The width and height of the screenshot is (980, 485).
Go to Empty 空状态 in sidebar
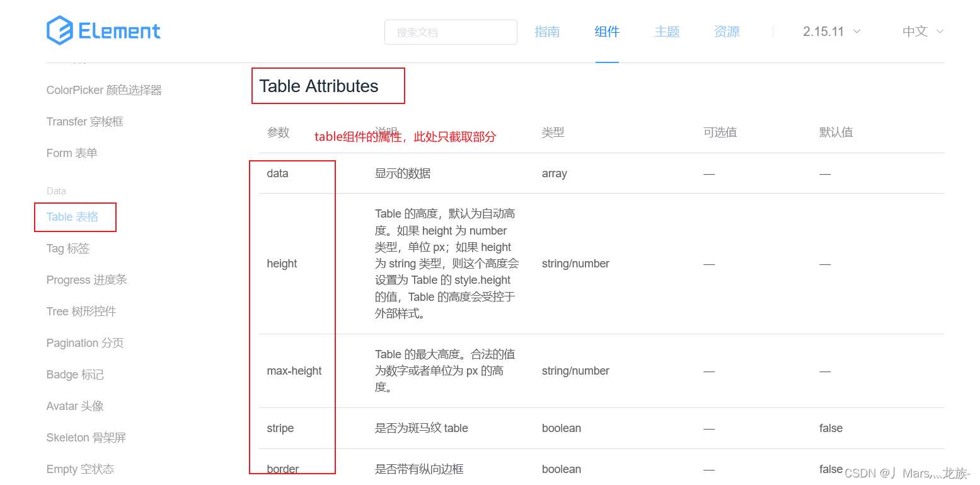80,469
